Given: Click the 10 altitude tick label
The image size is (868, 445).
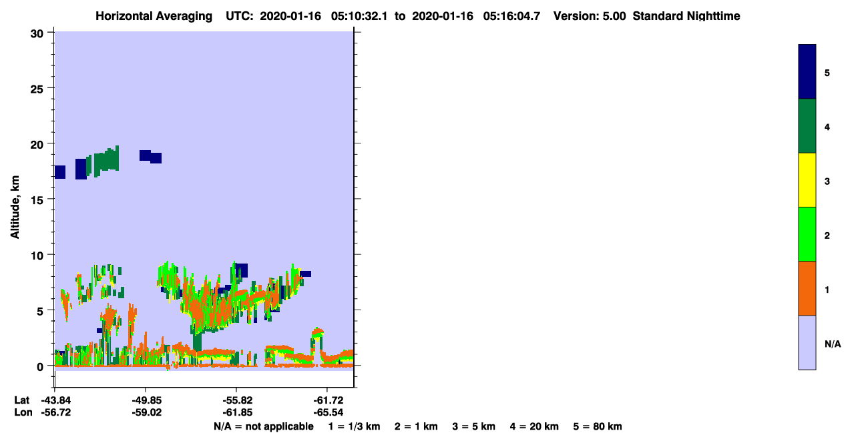Looking at the screenshot, I should (x=38, y=255).
